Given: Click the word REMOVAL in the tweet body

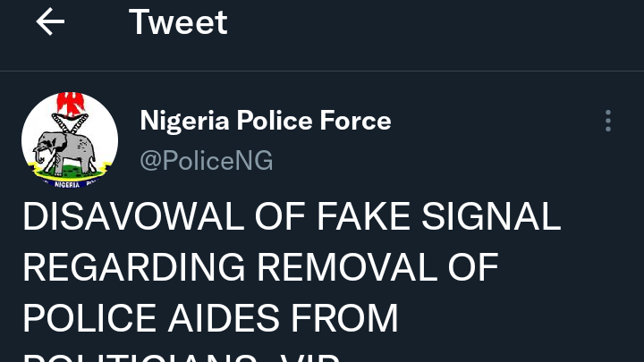Looking at the screenshot, I should (x=347, y=267).
